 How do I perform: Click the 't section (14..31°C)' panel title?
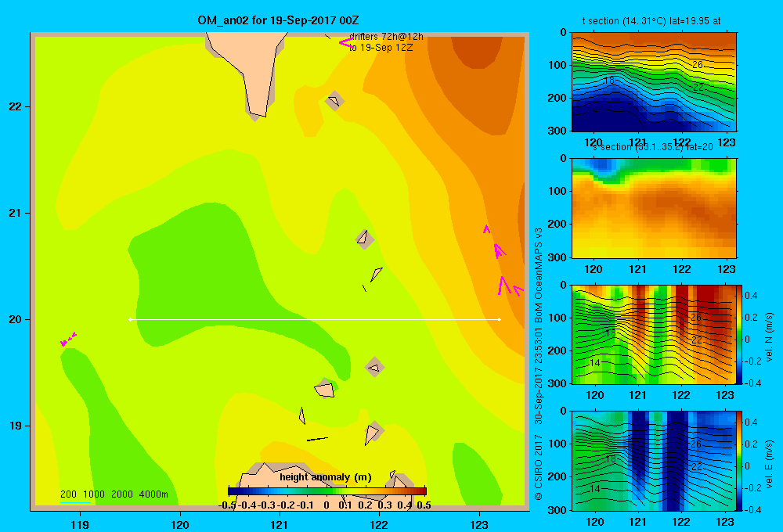tap(651, 21)
